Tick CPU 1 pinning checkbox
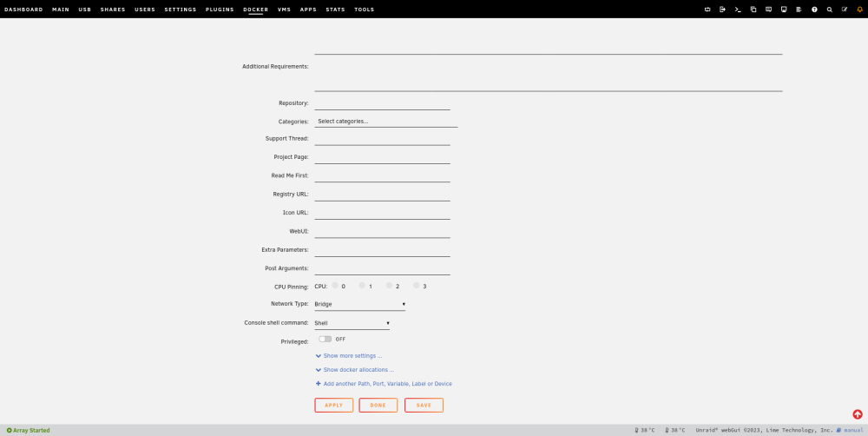Screen dimensions: 868x436 pyautogui.click(x=362, y=286)
